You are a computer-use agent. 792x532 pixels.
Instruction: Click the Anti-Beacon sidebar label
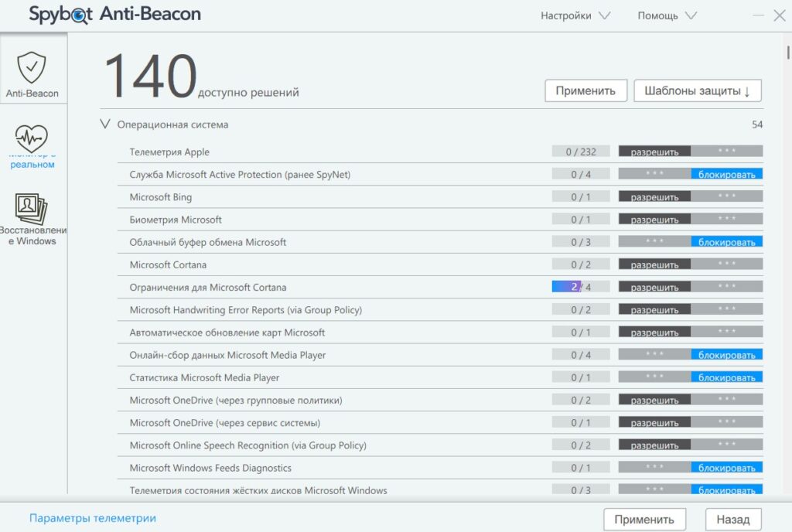click(32, 94)
